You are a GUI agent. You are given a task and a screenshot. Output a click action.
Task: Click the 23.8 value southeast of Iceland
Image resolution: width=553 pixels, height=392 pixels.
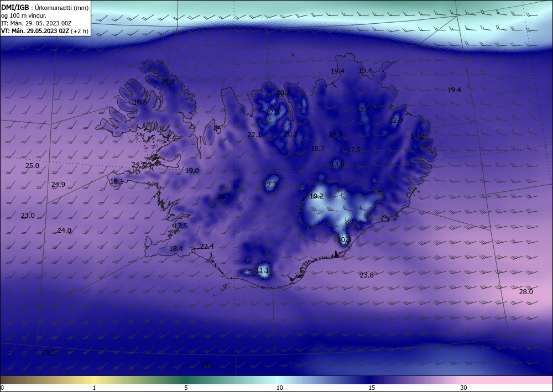(367, 275)
